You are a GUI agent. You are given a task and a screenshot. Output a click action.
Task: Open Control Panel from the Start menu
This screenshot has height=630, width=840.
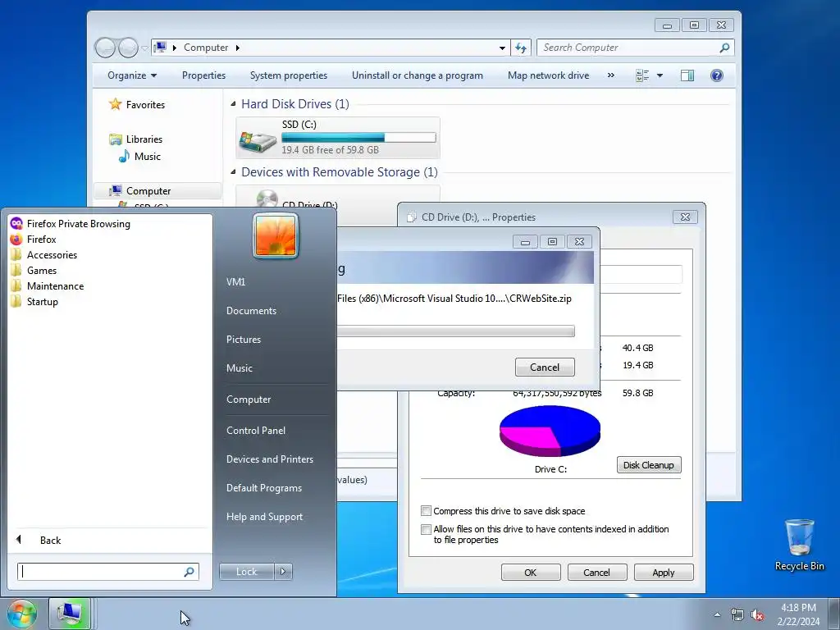(x=256, y=430)
